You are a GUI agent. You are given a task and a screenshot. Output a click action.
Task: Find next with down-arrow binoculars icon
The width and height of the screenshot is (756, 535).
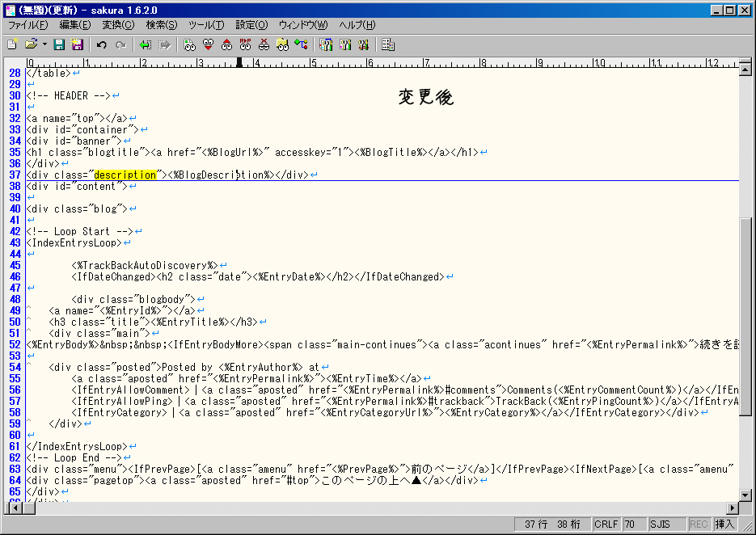click(x=208, y=44)
